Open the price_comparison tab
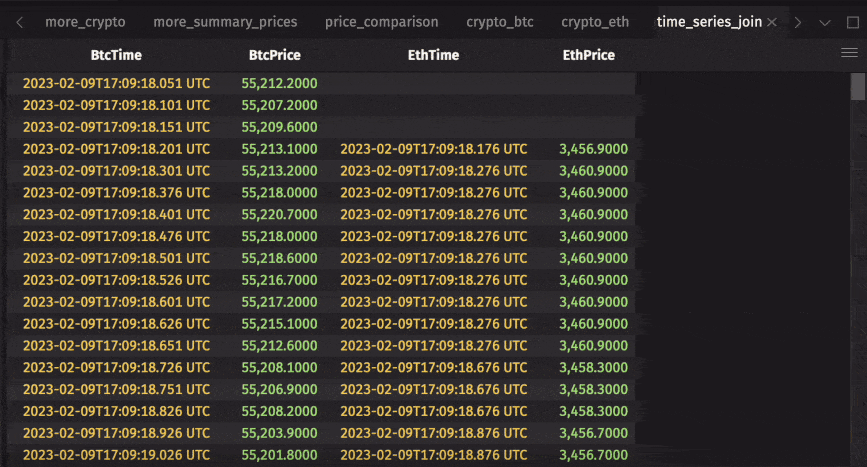This screenshot has height=467, width=867. tap(381, 22)
